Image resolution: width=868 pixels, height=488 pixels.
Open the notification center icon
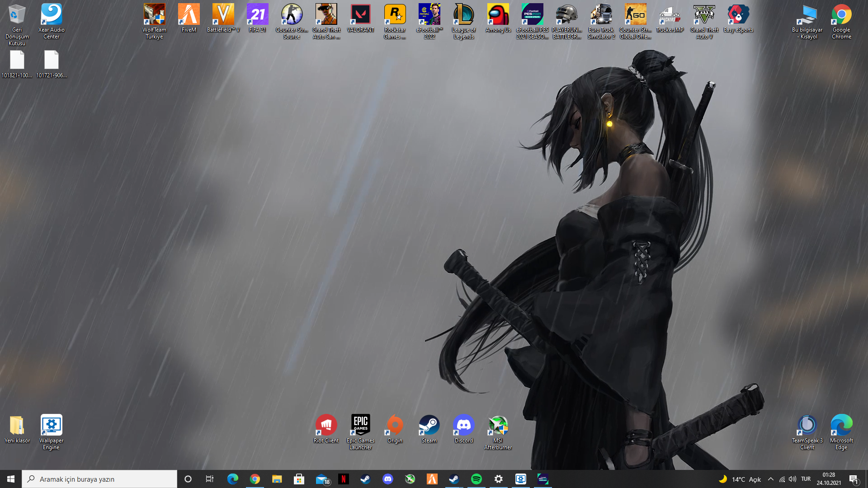click(854, 479)
